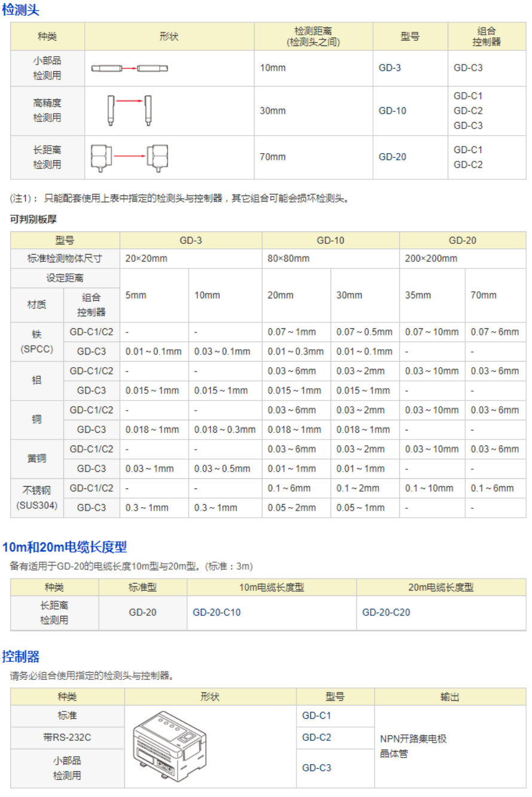Click the 可判别板厚 subheading
Screen dimensions: 532x797
click(33, 219)
